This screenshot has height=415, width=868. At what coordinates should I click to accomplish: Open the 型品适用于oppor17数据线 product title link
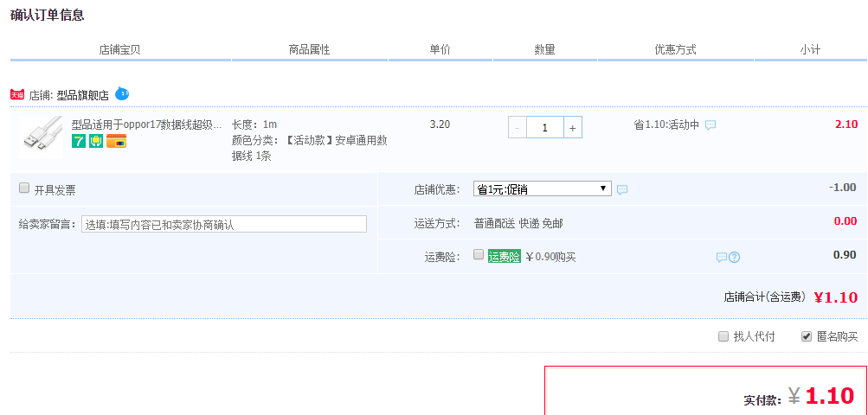(147, 124)
